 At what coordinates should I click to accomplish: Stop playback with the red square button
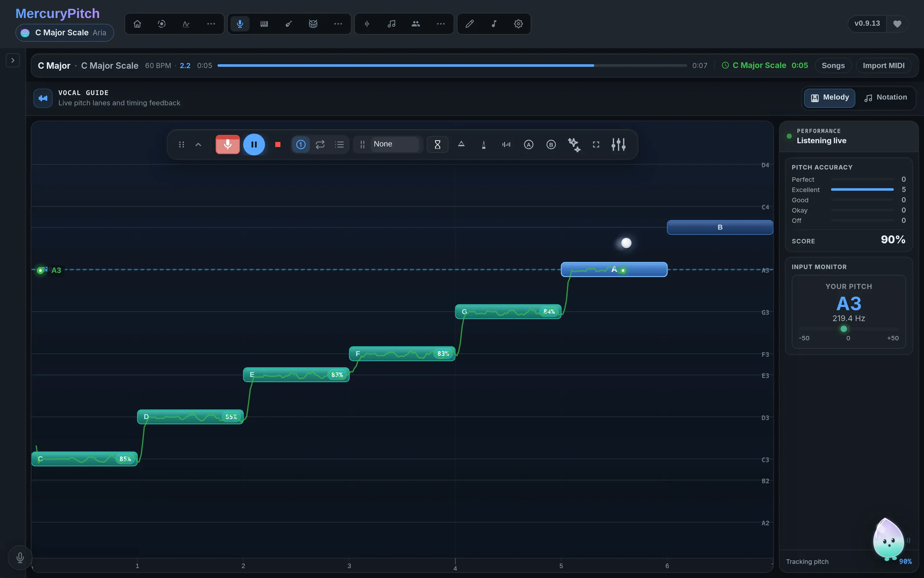(x=278, y=144)
